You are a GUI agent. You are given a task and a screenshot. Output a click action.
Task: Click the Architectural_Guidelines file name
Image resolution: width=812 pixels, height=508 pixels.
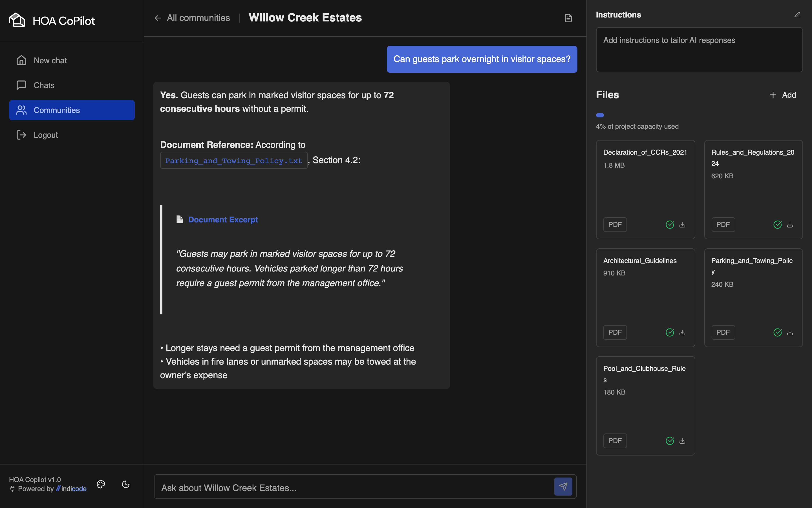(x=639, y=261)
